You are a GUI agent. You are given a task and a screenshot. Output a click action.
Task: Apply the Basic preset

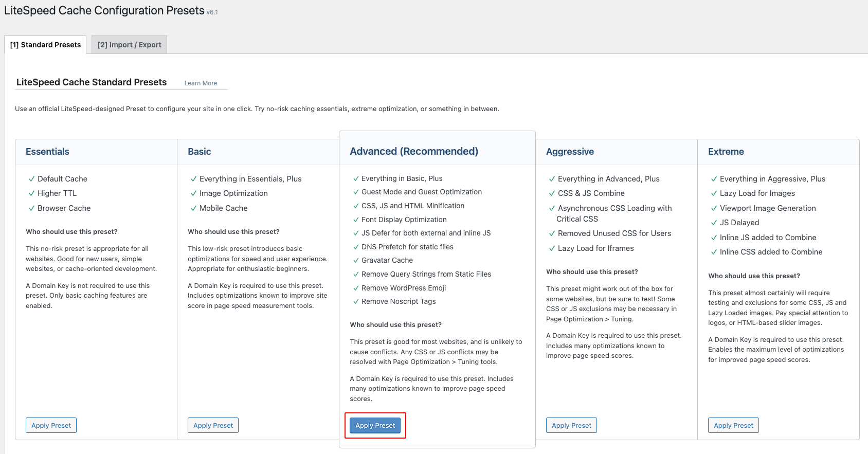click(213, 425)
